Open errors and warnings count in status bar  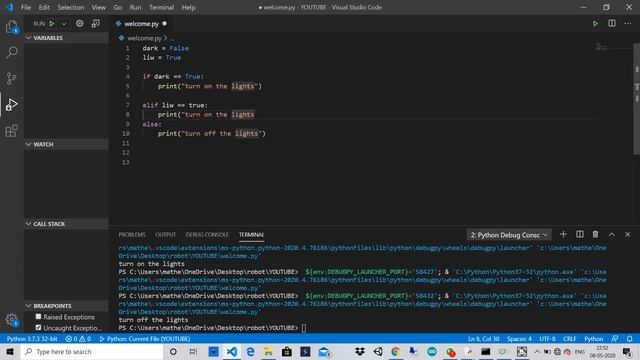pyautogui.click(x=78, y=339)
